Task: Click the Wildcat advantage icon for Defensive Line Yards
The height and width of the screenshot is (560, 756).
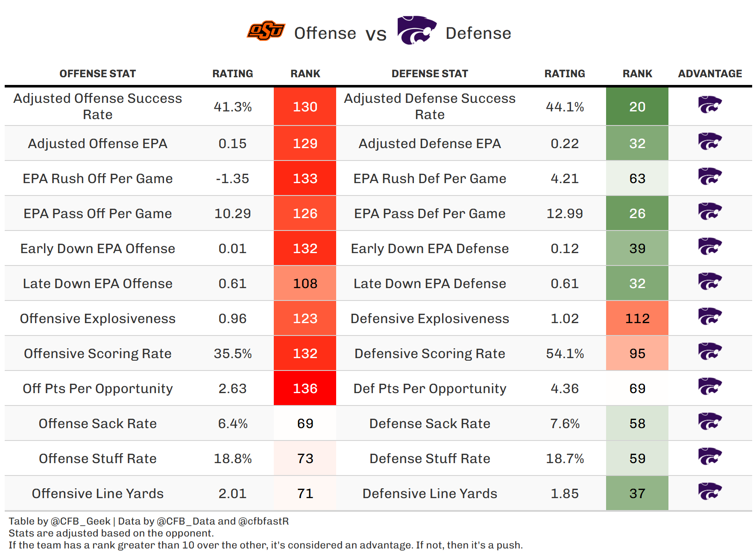Action: click(710, 492)
